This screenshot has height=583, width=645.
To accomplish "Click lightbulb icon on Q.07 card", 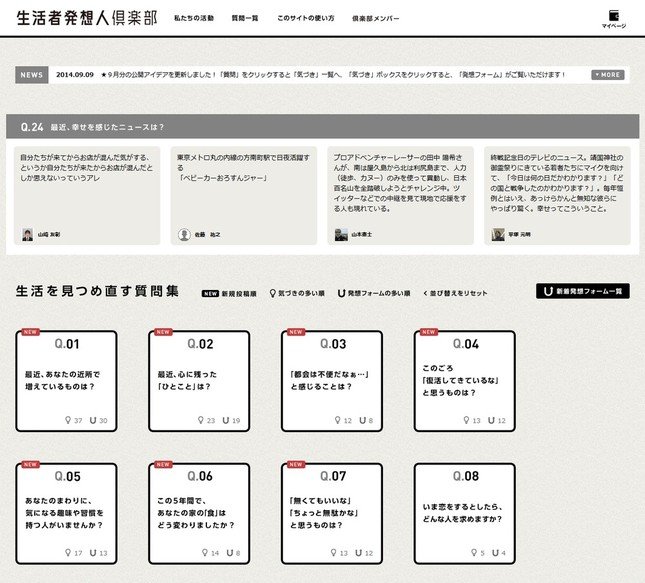I will click(x=334, y=553).
